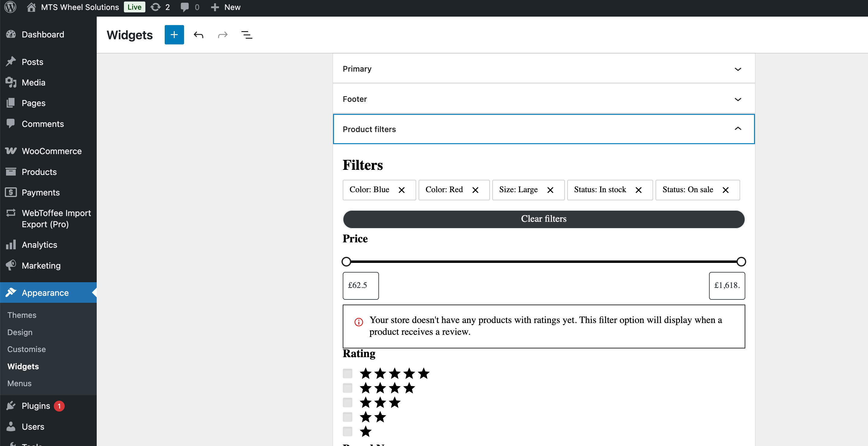Check the five-star rating checkbox

tap(347, 373)
